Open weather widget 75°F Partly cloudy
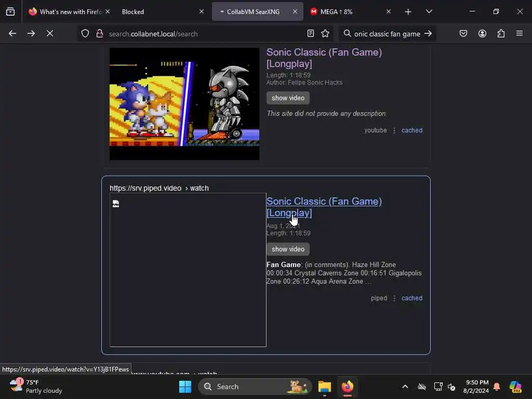 [36, 387]
